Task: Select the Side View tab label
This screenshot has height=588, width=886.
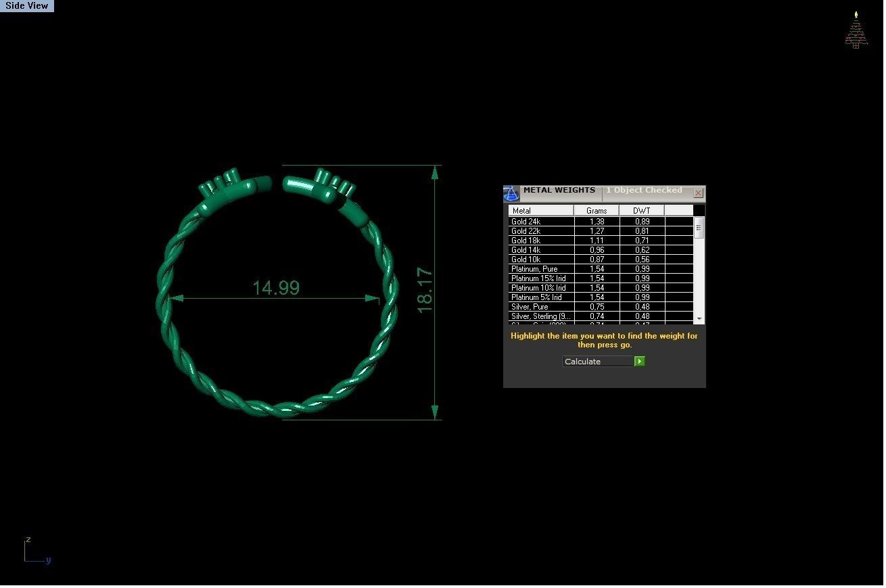Action: [x=27, y=5]
